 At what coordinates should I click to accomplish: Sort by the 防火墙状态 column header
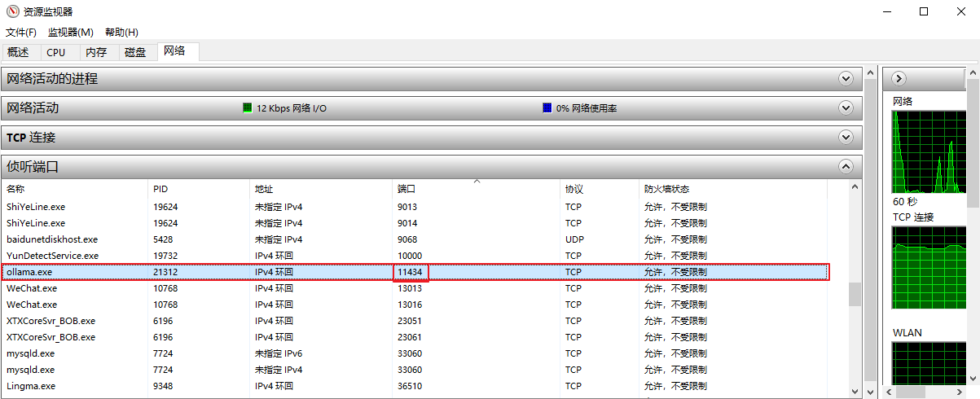733,189
